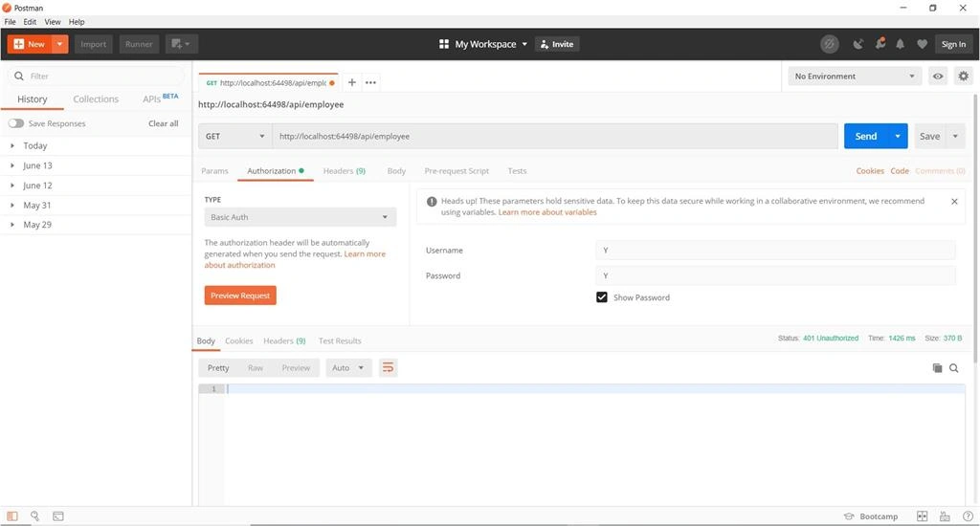Open the Runner
980x526 pixels.
coord(139,44)
